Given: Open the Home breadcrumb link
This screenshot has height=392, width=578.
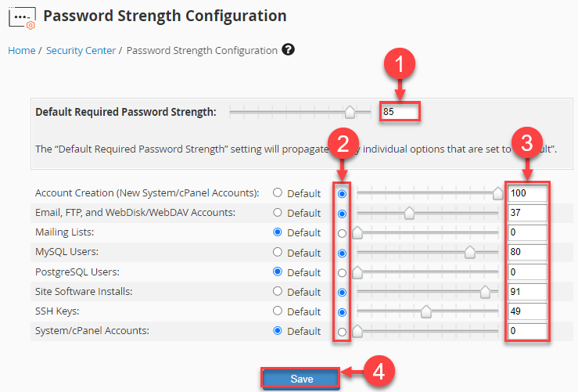Looking at the screenshot, I should click(x=21, y=50).
